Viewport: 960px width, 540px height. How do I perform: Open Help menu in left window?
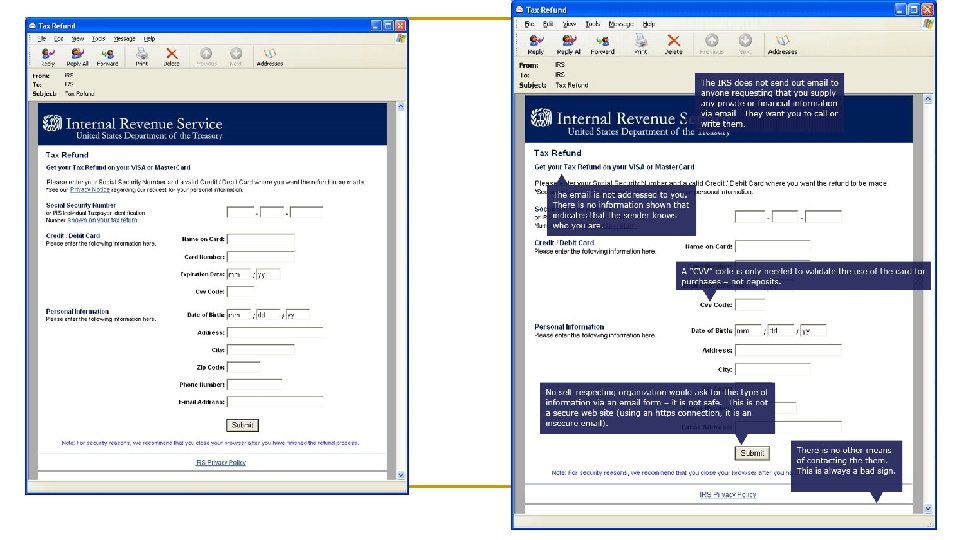[x=149, y=39]
